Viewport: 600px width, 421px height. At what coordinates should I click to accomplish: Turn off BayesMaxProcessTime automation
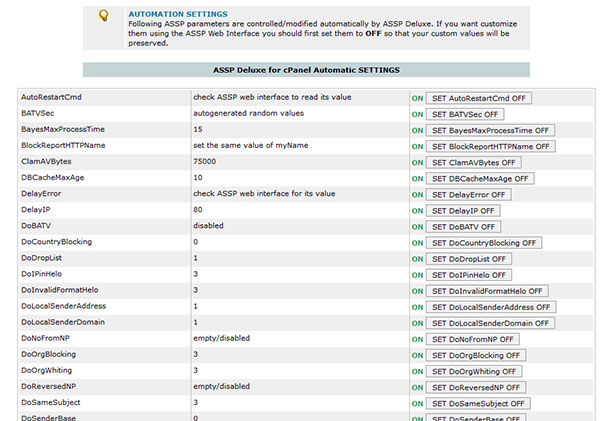pyautogui.click(x=490, y=131)
